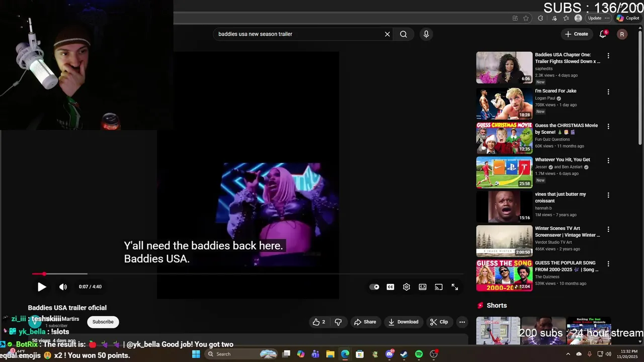This screenshot has width=644, height=362.
Task: Click the Edge Update button
Action: (595, 18)
